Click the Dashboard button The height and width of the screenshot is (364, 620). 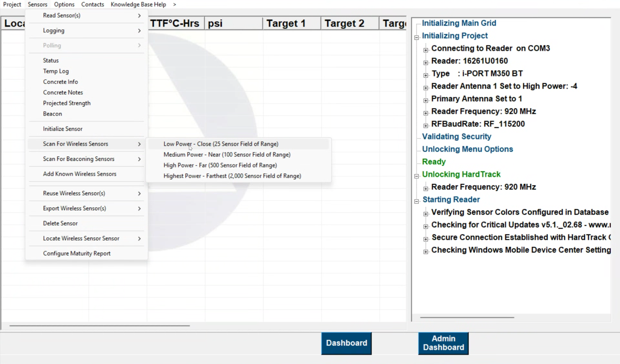346,343
